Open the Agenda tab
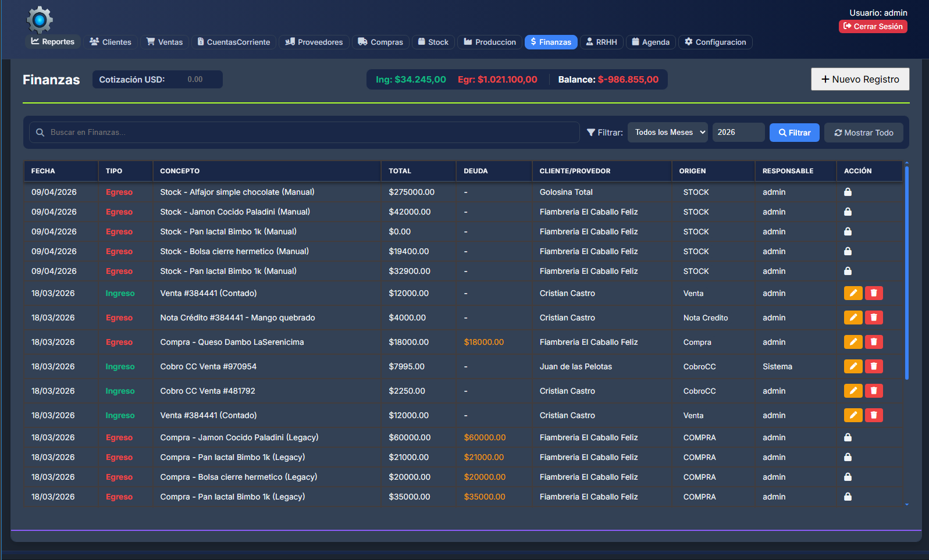The image size is (929, 560). click(651, 42)
